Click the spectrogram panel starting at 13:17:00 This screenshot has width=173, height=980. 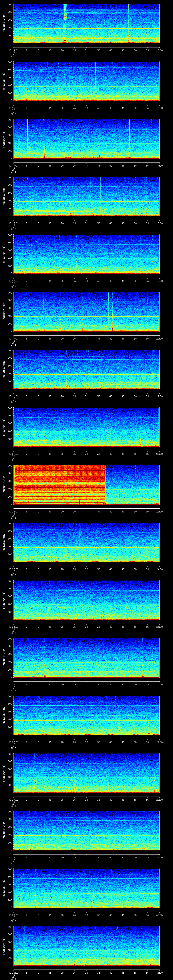click(87, 196)
